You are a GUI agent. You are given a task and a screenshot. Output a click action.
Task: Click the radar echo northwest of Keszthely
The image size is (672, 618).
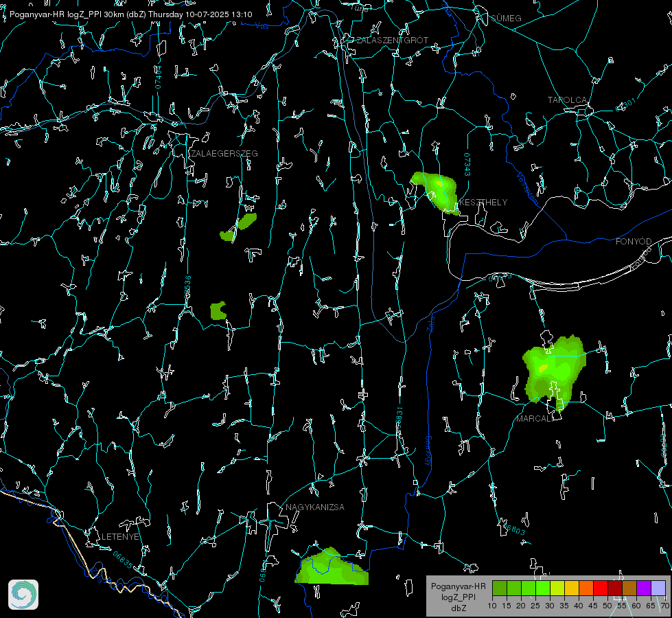(436, 192)
